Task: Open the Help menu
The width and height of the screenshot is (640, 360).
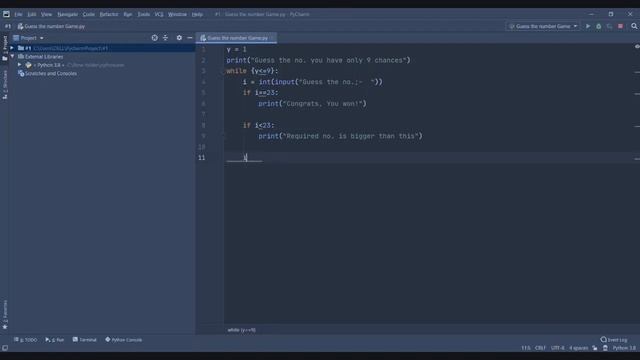Action: coord(197,14)
